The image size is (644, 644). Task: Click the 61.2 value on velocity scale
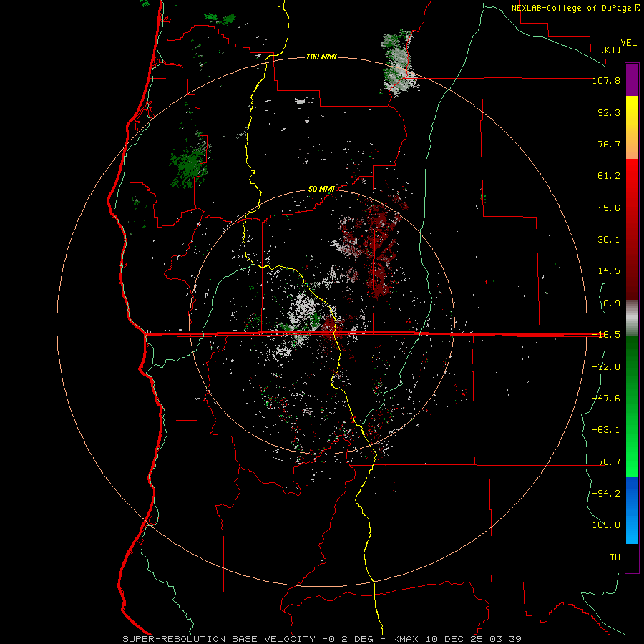[x=609, y=176]
